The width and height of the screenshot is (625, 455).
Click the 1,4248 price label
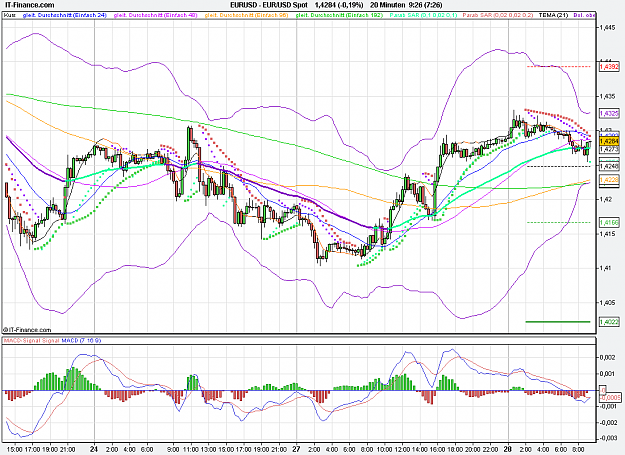tap(609, 166)
